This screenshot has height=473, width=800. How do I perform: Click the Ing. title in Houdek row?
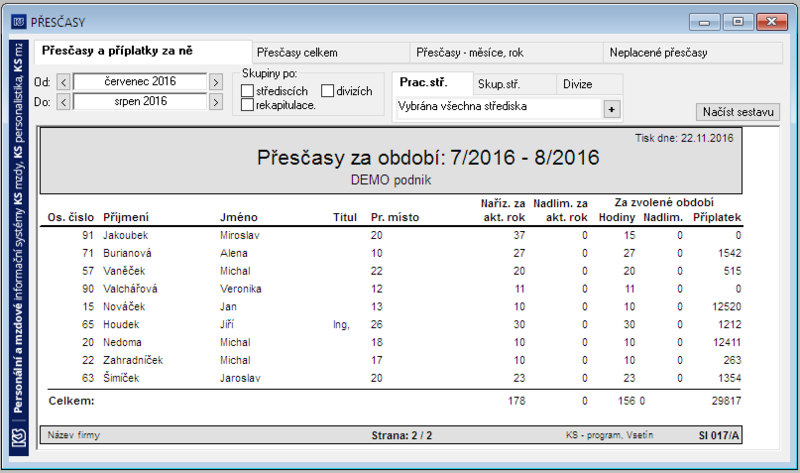click(341, 325)
